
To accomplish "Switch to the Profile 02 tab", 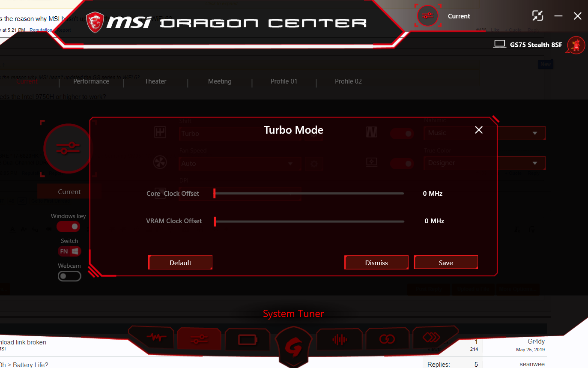I will (x=348, y=81).
